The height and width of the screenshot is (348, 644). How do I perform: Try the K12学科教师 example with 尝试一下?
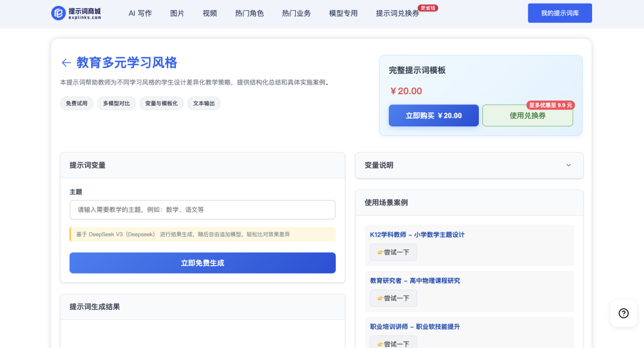pyautogui.click(x=393, y=252)
